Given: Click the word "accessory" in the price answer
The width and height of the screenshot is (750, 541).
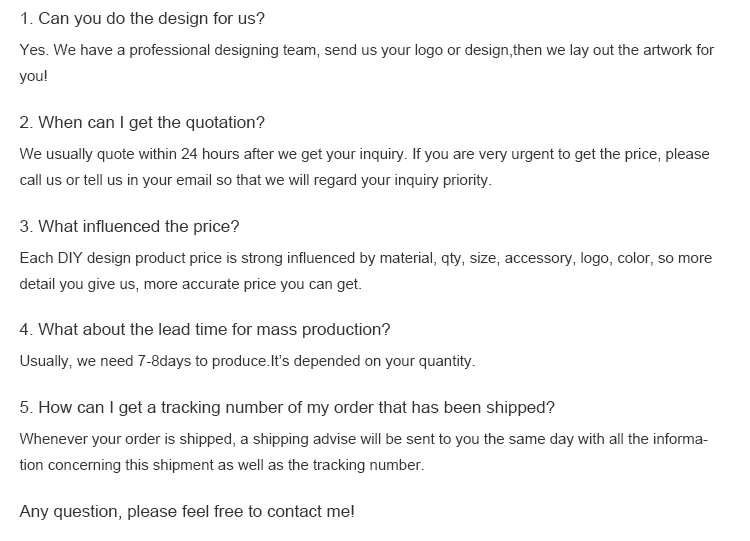Looking at the screenshot, I should coord(536,258).
